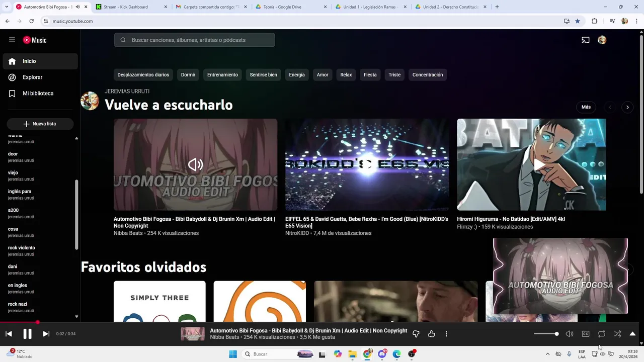
Task: Click the playlist list scroll-down arrow
Action: click(76, 317)
